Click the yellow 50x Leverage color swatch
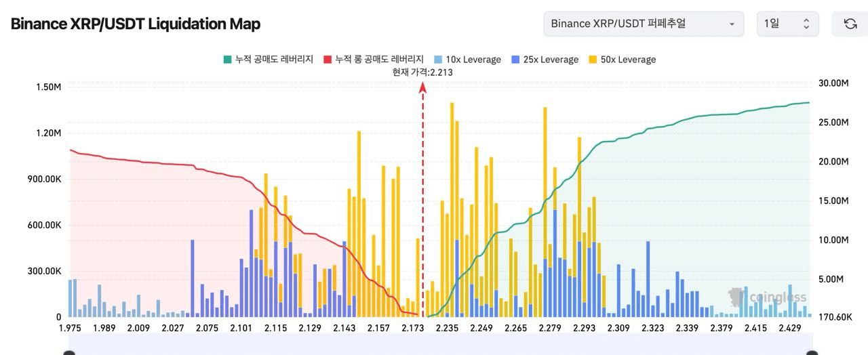 click(593, 60)
